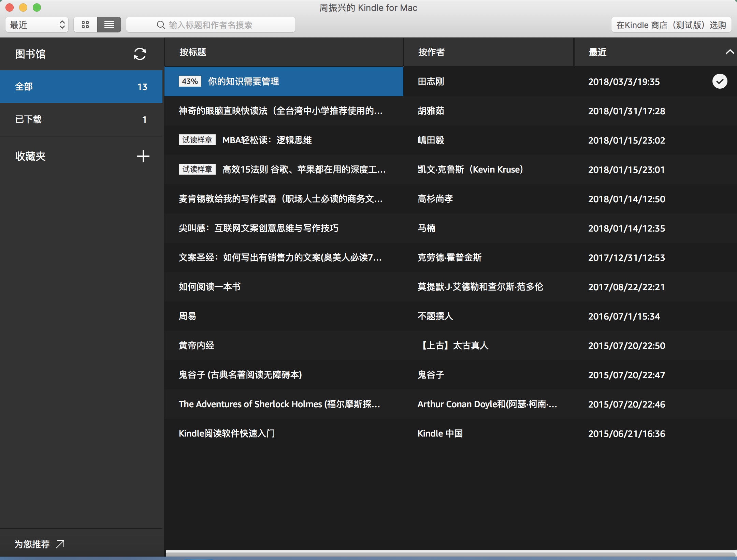
Task: Select 已下载 in library sidebar
Action: click(81, 119)
